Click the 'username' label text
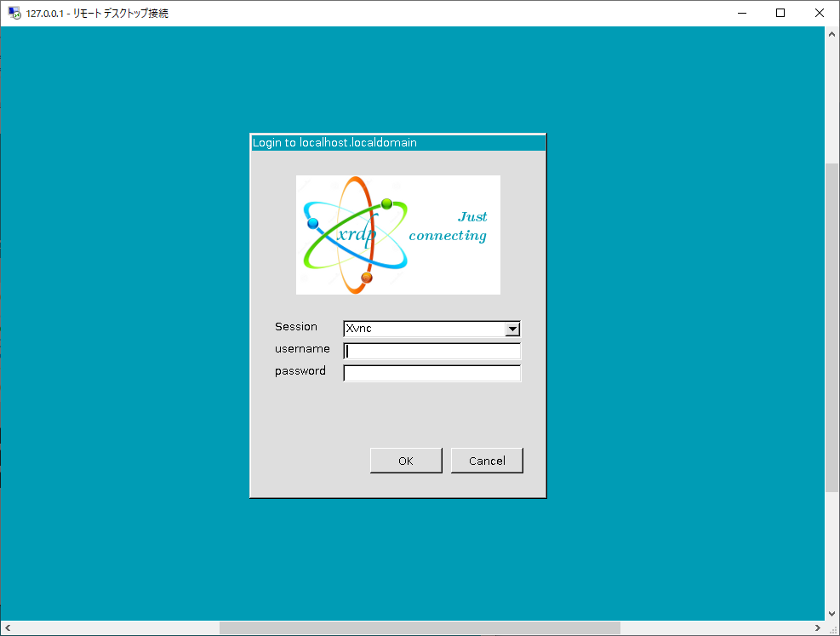840x636 pixels. (x=302, y=349)
